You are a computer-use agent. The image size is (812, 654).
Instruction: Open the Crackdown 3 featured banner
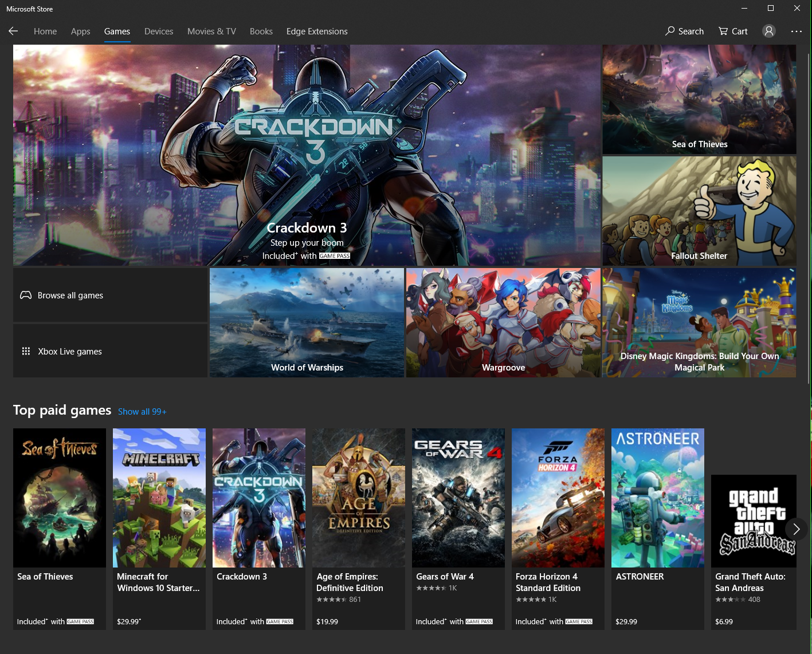[307, 155]
